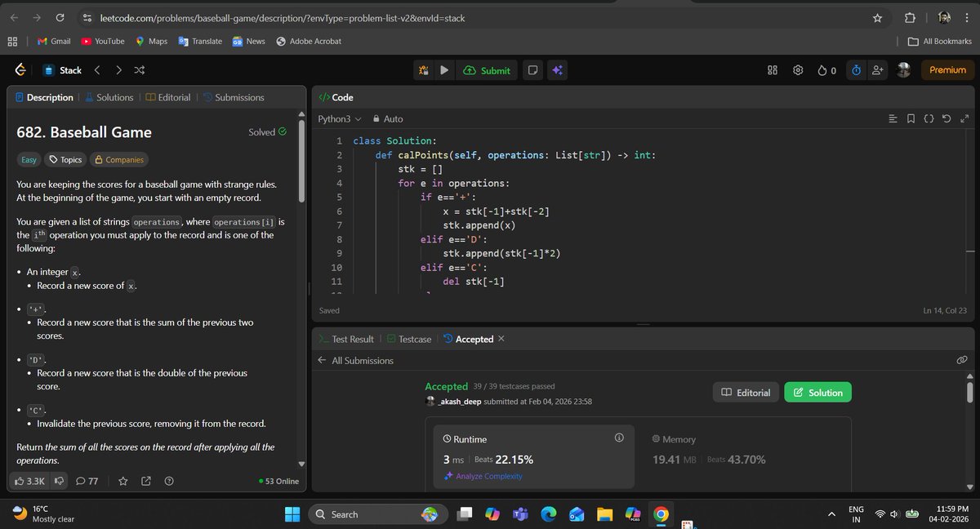Image resolution: width=980 pixels, height=529 pixels.
Task: Open the Gmail bookmark
Action: [54, 41]
